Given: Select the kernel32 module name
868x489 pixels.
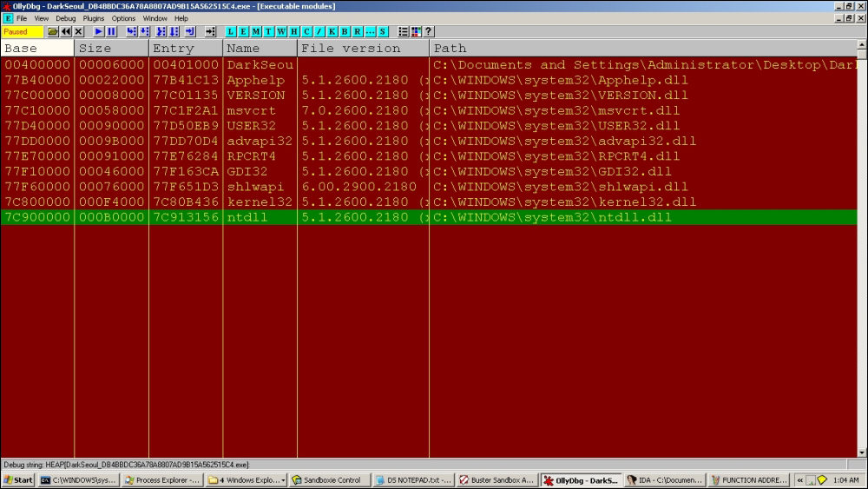Looking at the screenshot, I should click(259, 202).
